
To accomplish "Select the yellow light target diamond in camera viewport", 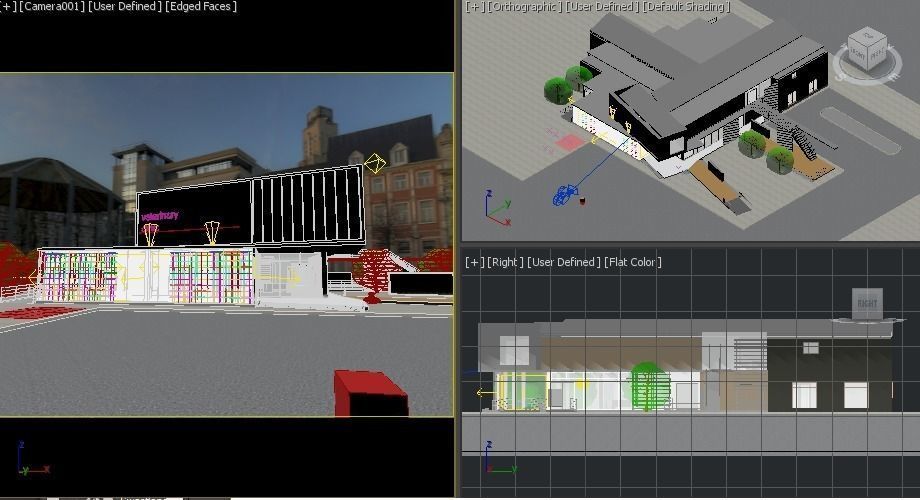I will (x=375, y=163).
